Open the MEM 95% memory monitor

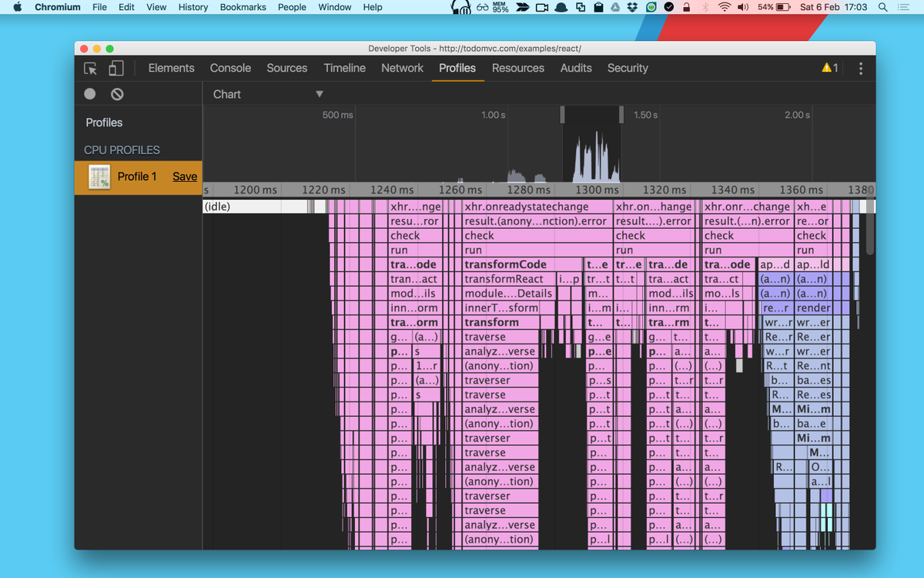pos(500,7)
